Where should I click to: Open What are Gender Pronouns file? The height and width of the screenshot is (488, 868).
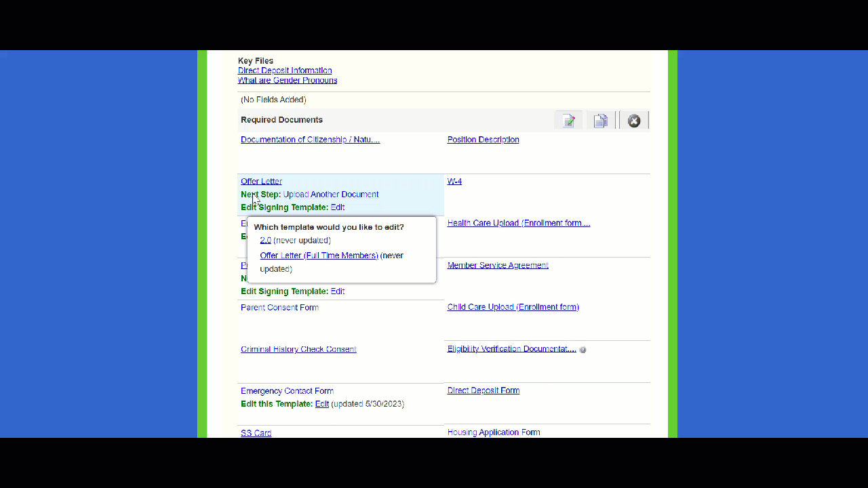pyautogui.click(x=288, y=80)
